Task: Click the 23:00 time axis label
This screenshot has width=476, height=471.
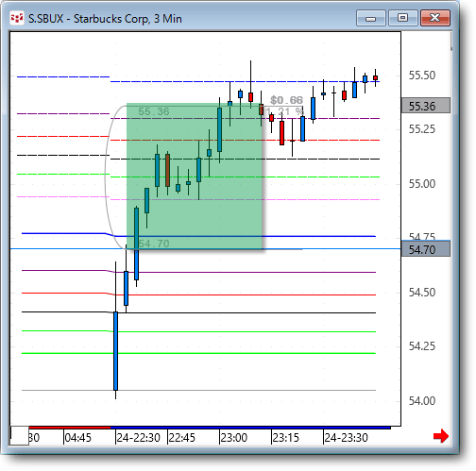Action: 234,437
